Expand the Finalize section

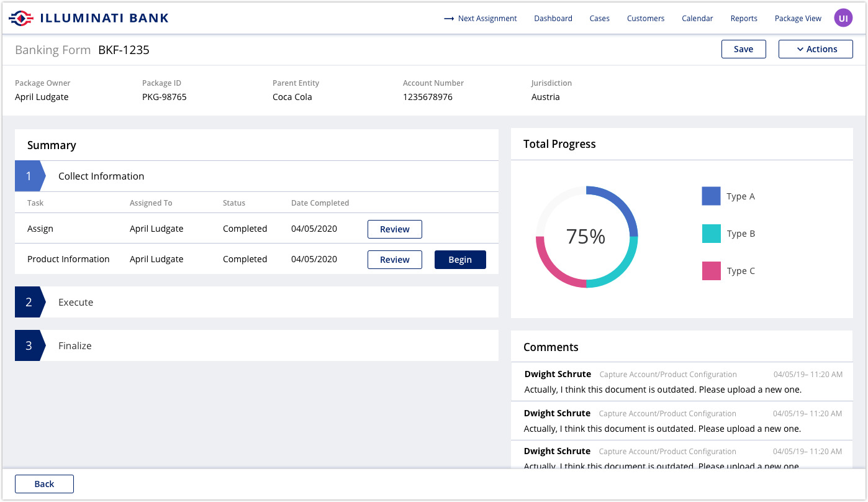75,345
